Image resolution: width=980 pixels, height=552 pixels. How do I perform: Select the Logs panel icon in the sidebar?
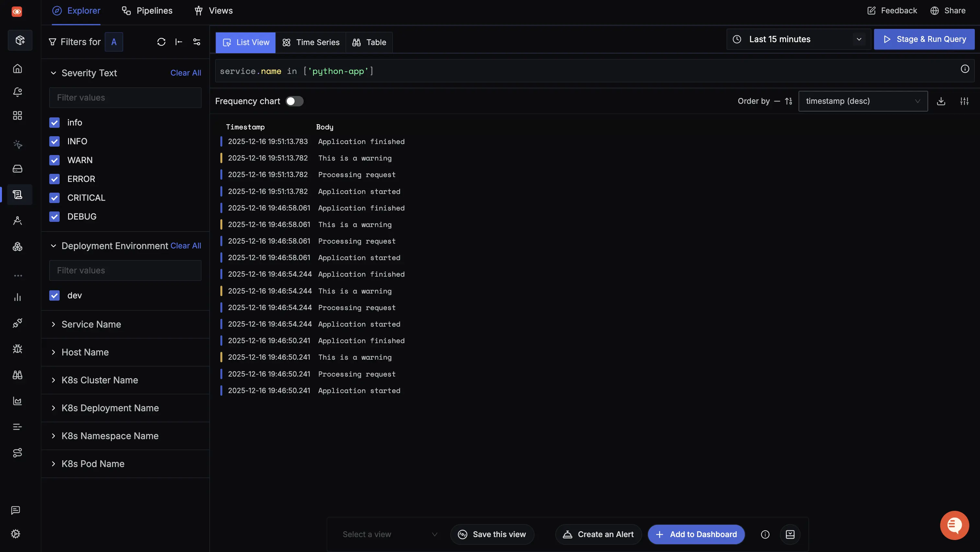click(17, 195)
